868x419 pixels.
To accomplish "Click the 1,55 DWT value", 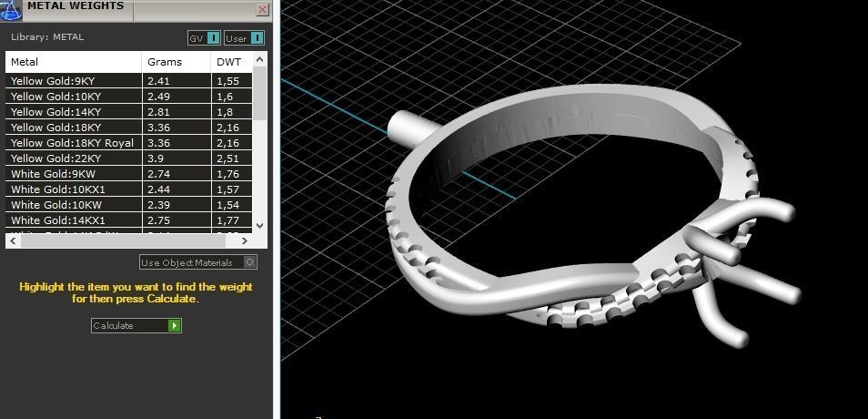I will click(x=227, y=81).
